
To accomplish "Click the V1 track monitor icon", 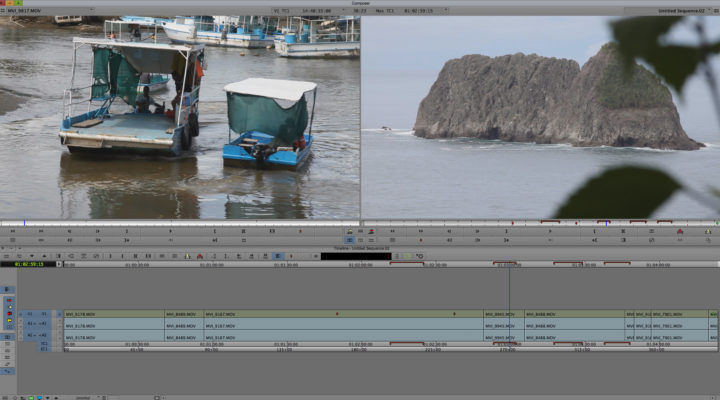I will click(59, 314).
